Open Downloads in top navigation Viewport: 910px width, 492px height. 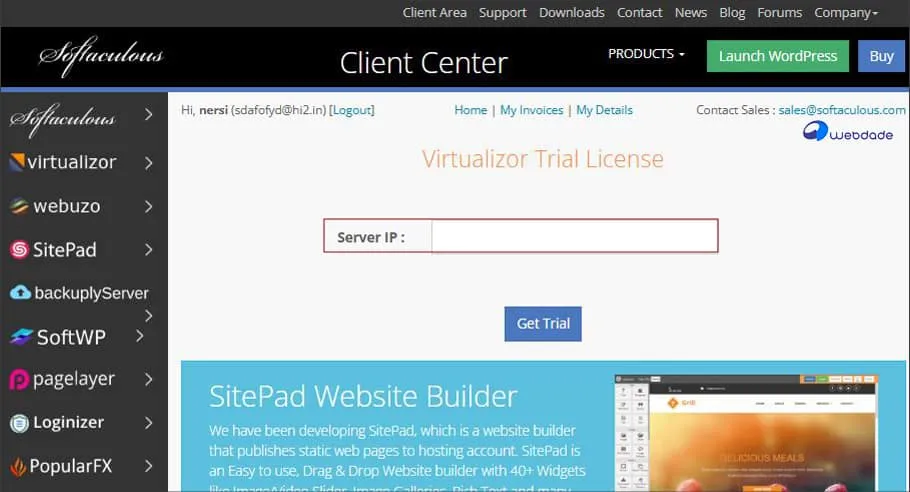pyautogui.click(x=571, y=13)
